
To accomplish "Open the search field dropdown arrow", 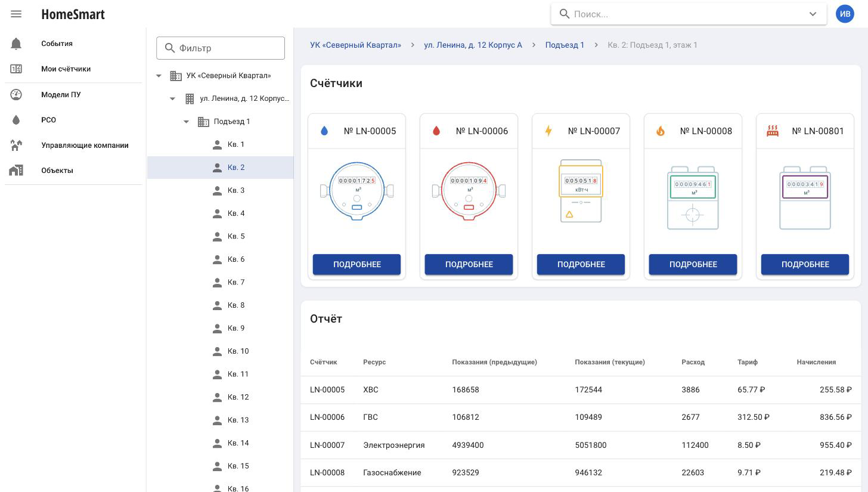I will tap(813, 14).
